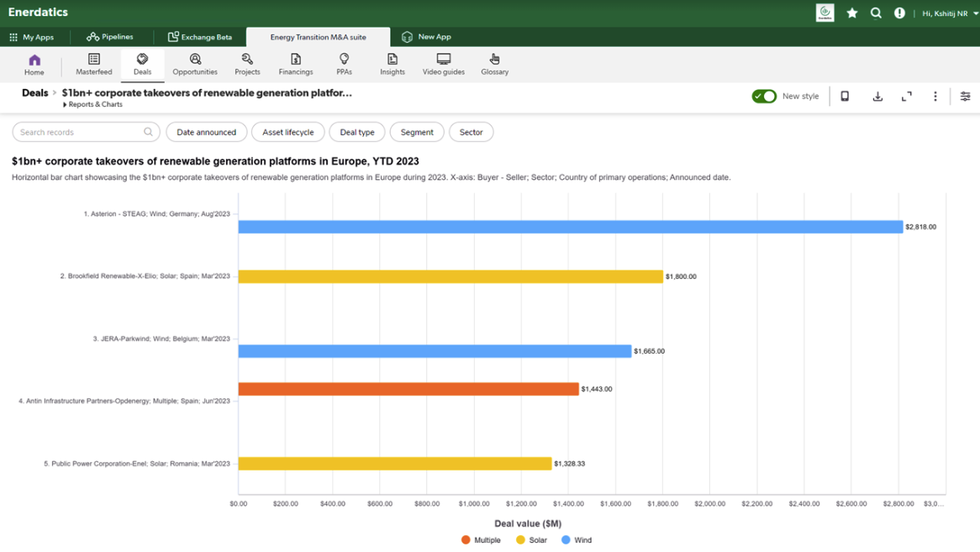Click the download report icon
Screen dimensions: 980x552
click(x=877, y=97)
